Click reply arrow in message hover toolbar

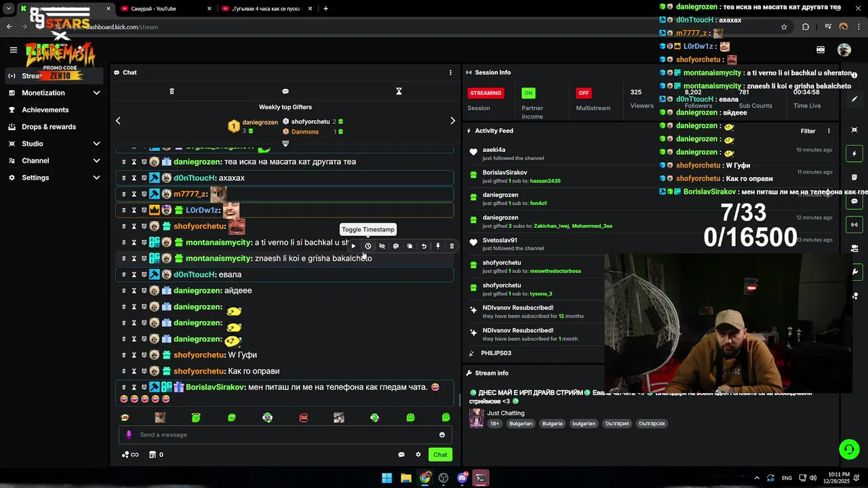click(x=424, y=246)
